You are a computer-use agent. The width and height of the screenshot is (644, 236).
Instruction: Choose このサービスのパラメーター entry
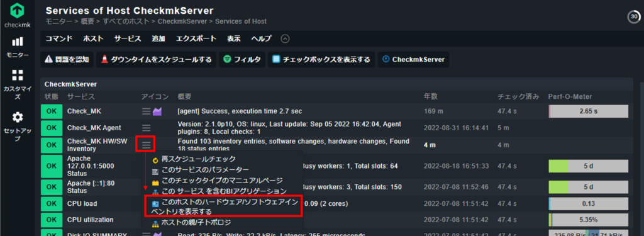pos(205,170)
